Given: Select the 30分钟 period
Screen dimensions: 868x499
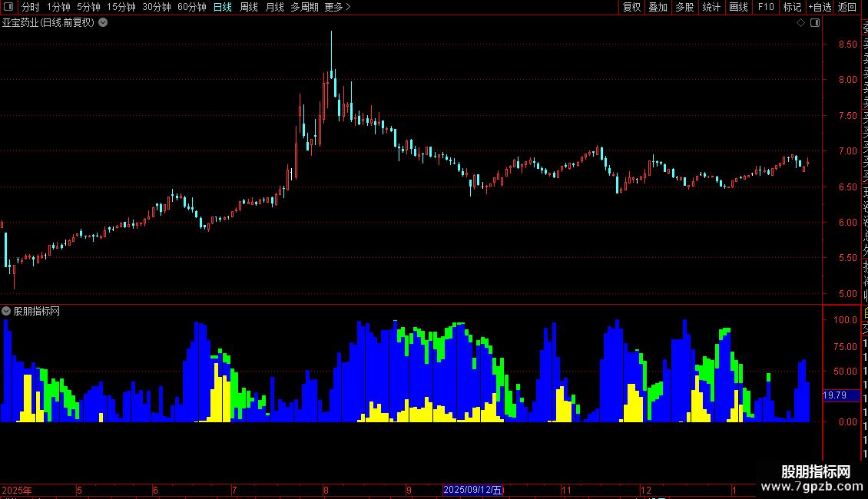Looking at the screenshot, I should click(157, 7).
